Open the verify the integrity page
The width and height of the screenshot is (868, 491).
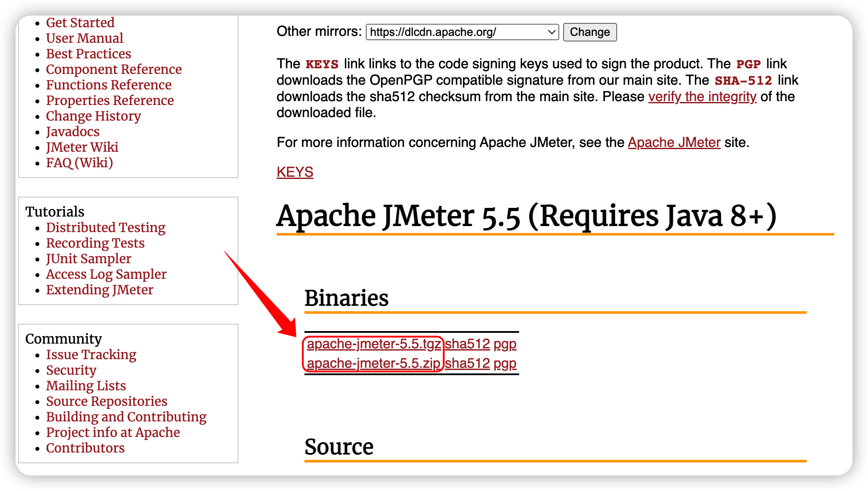tap(702, 97)
